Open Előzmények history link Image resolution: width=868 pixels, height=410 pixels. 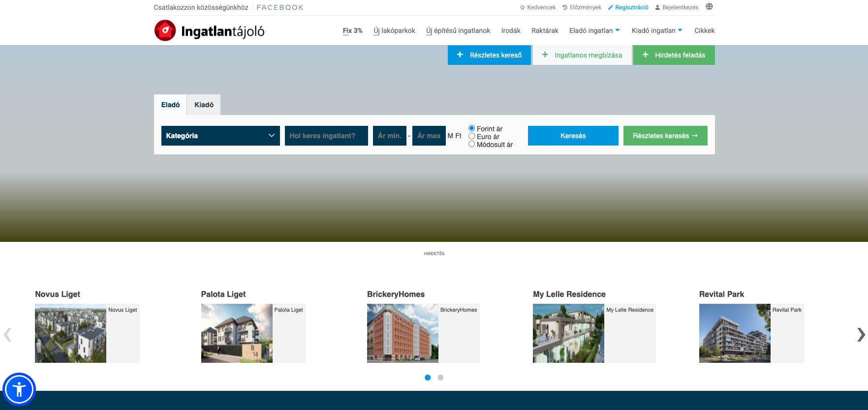pyautogui.click(x=582, y=7)
